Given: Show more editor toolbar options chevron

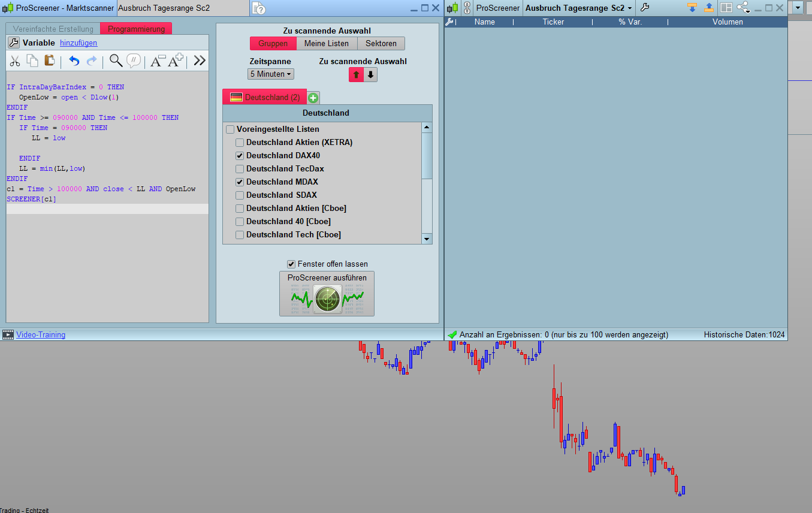Looking at the screenshot, I should point(200,61).
